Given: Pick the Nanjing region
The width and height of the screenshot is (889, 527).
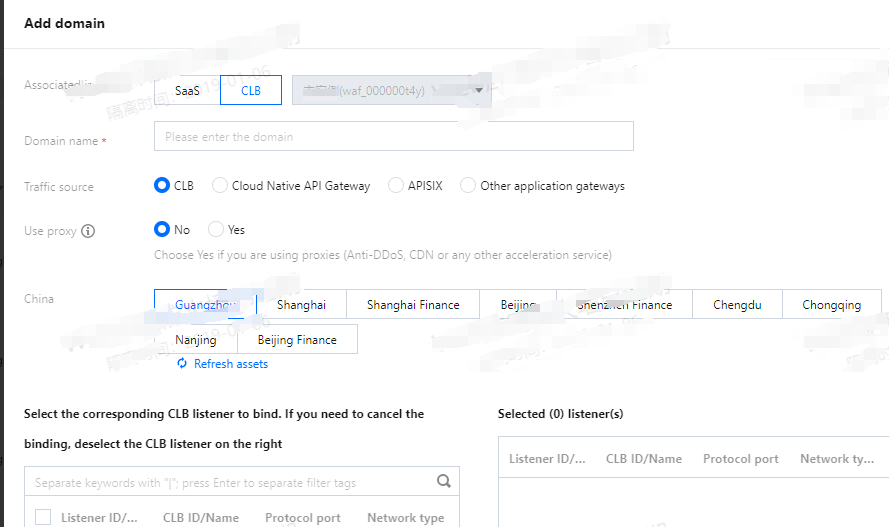Looking at the screenshot, I should pyautogui.click(x=196, y=340).
